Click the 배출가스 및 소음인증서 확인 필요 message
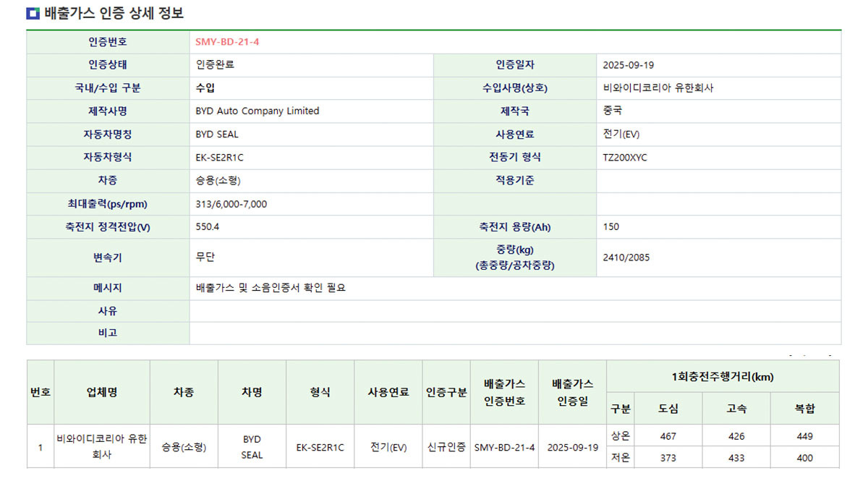 click(x=271, y=288)
